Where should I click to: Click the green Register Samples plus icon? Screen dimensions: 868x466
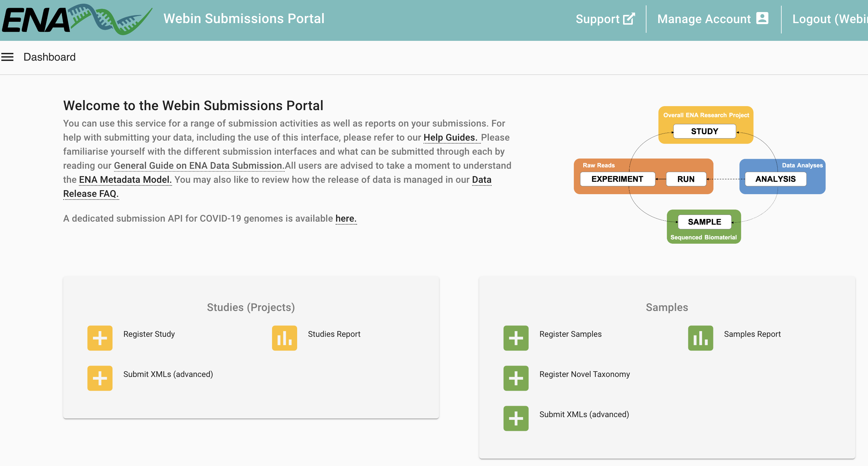click(516, 338)
